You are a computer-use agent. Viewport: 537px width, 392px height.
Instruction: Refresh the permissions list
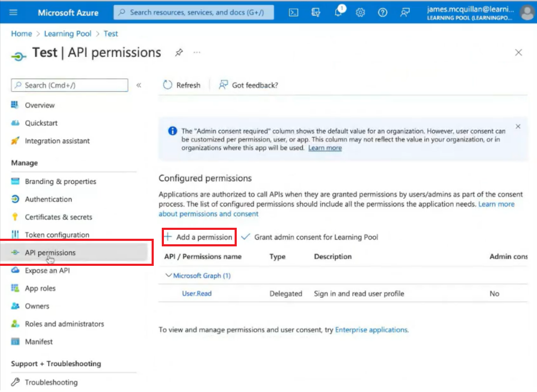coord(182,85)
